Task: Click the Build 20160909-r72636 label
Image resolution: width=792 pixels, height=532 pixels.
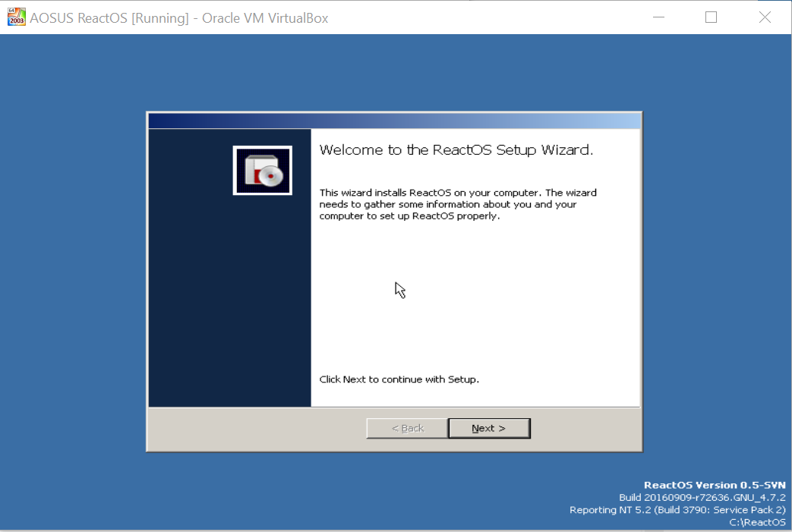Action: pos(702,497)
